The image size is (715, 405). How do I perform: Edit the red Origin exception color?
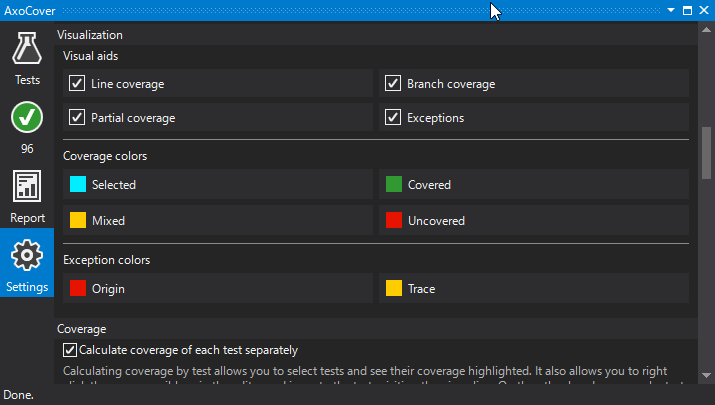(78, 288)
